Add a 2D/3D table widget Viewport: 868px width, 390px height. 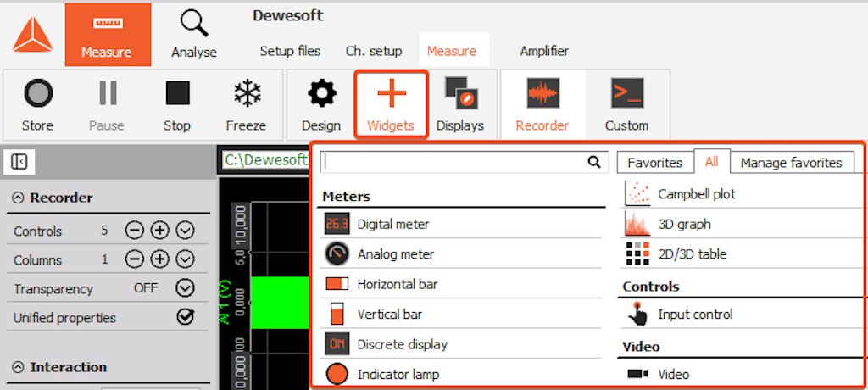(742, 253)
